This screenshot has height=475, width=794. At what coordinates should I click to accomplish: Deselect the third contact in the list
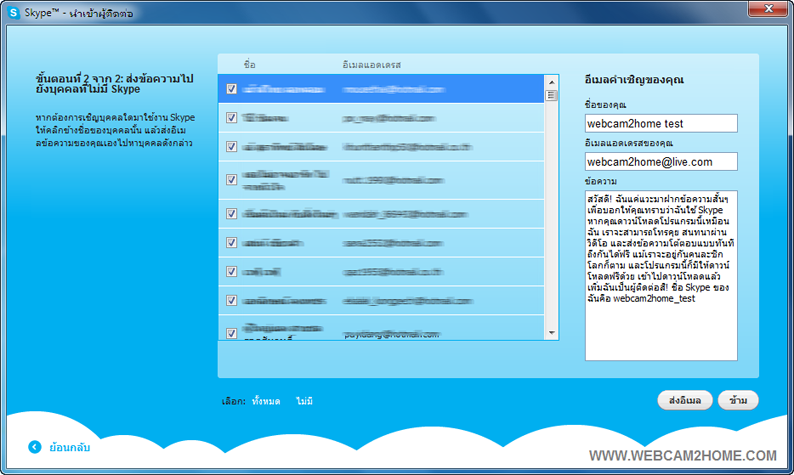click(232, 147)
